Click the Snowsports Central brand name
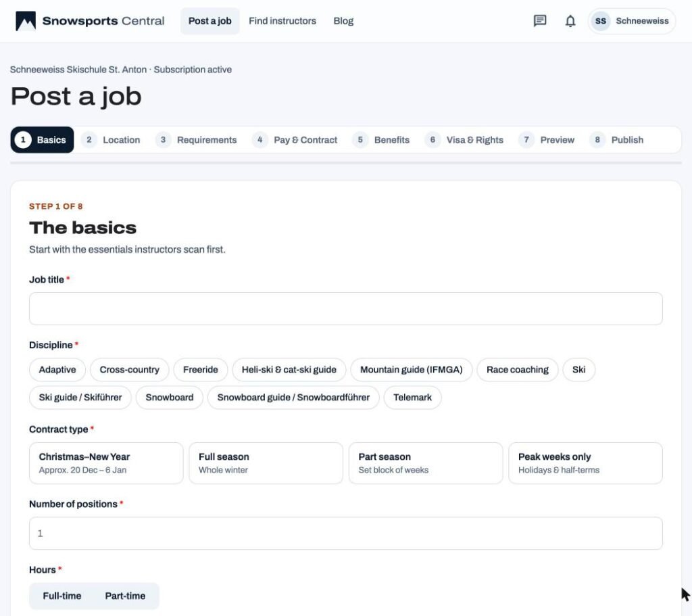Screen dimensions: 692x616 tap(103, 21)
